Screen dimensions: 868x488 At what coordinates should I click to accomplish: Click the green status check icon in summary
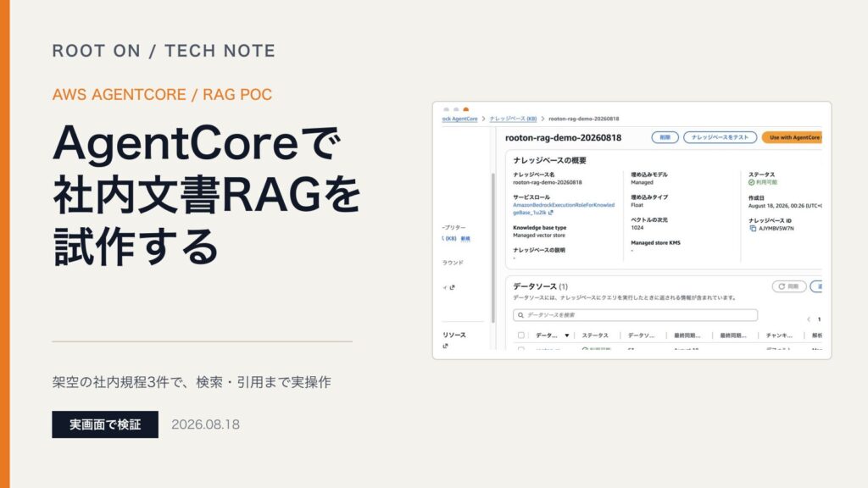(x=751, y=182)
